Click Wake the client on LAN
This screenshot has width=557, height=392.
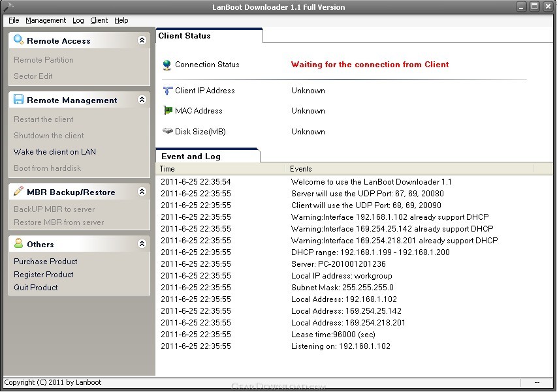tap(55, 152)
